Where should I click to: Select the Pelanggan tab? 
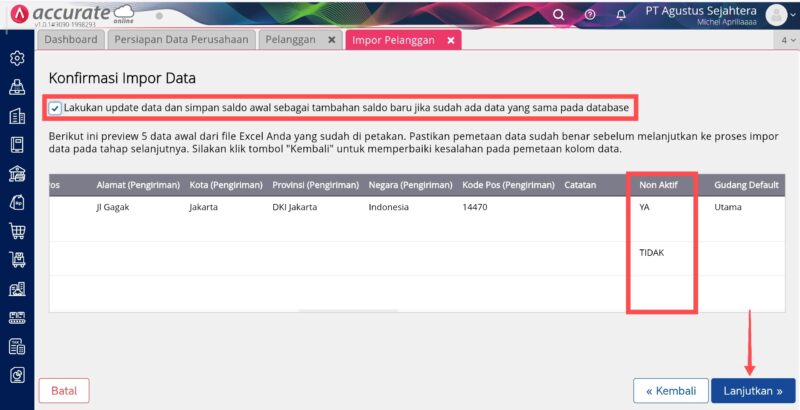(x=290, y=40)
